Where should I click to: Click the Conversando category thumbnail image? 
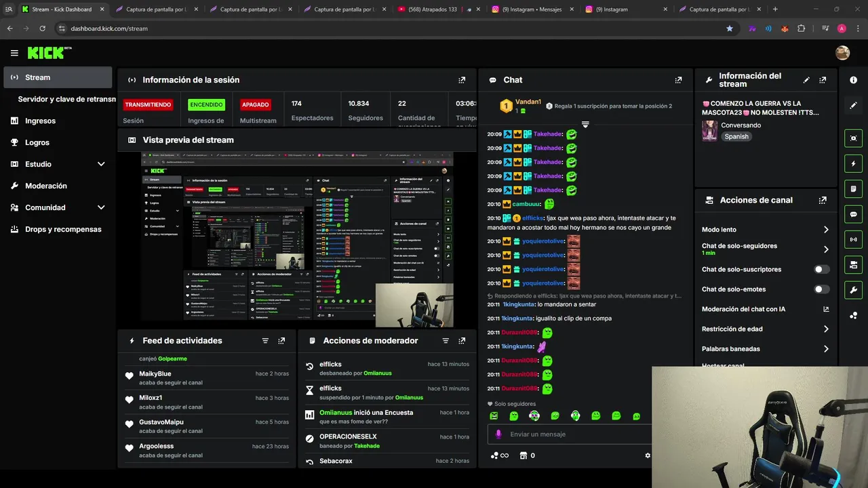click(x=709, y=131)
